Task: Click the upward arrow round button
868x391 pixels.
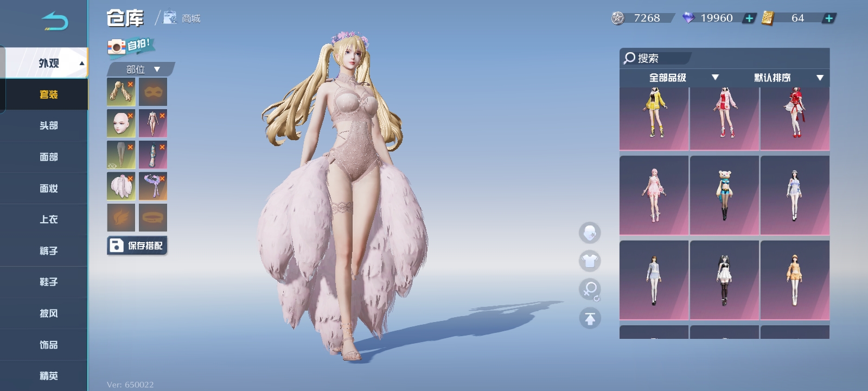Action: pos(590,318)
